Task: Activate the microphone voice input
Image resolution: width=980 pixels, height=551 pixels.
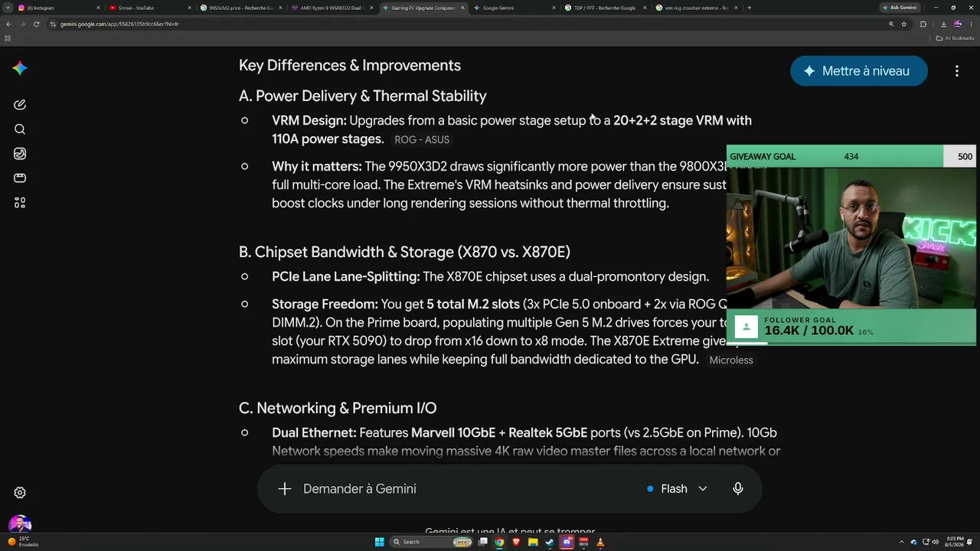Action: coord(738,489)
